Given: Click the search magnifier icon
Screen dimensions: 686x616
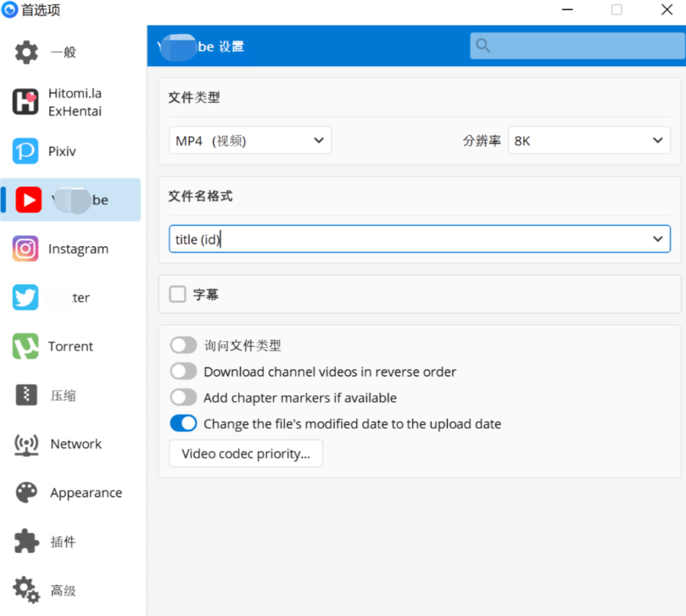Looking at the screenshot, I should pos(483,46).
